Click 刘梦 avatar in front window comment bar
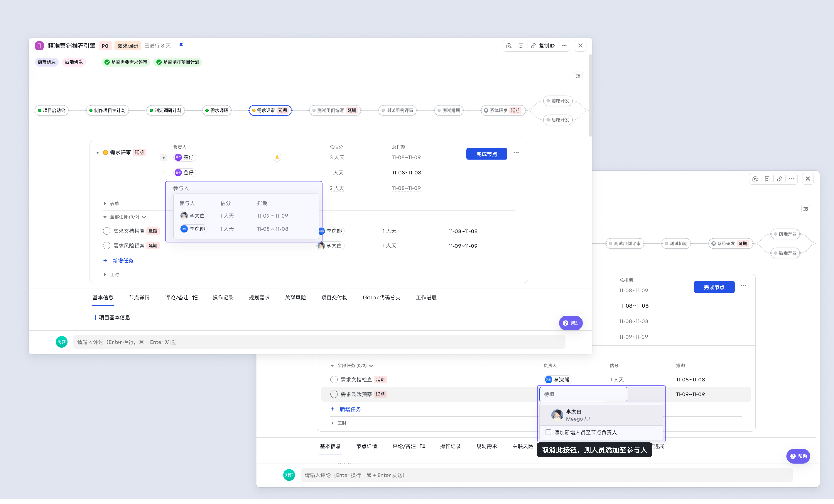The image size is (834, 504). coord(62,342)
